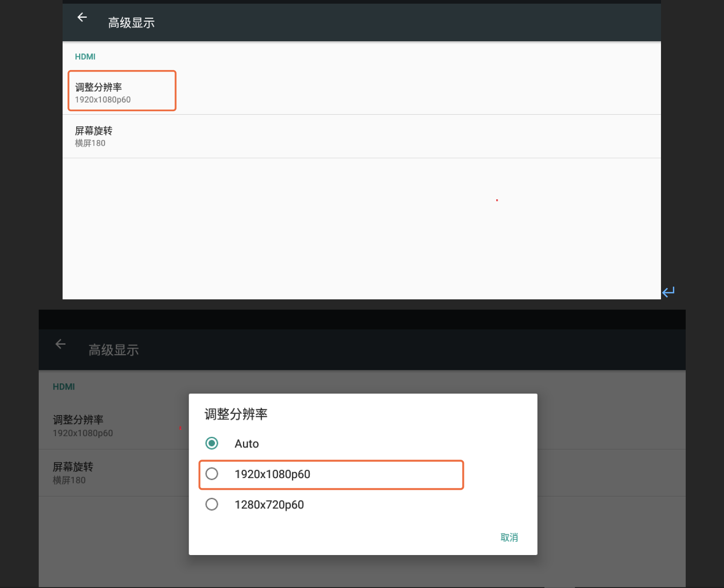Click the 1920x1080p60 value under 调整分辨率
This screenshot has height=588, width=724.
(103, 99)
